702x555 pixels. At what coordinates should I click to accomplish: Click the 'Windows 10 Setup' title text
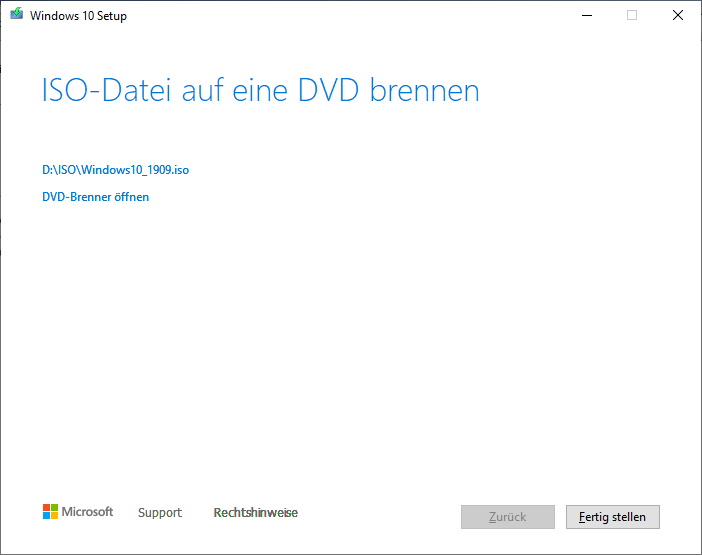coord(78,16)
